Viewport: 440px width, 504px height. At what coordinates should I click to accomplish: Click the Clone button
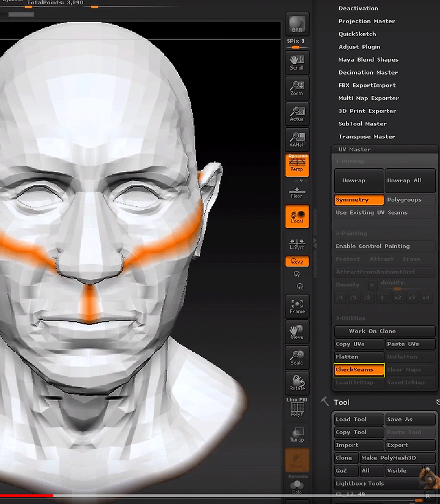point(346,458)
